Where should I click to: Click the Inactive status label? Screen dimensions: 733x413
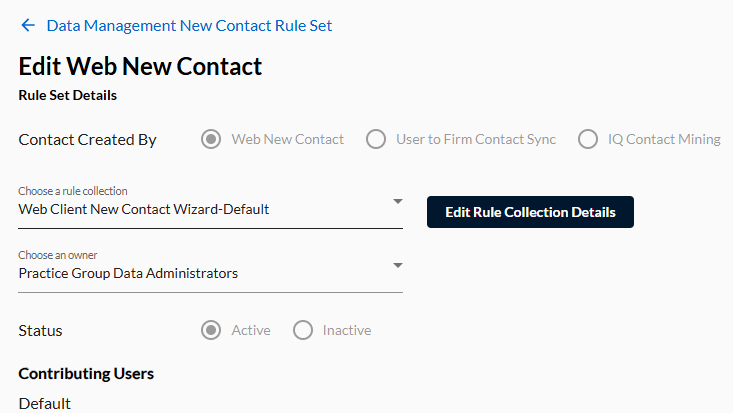coord(347,330)
